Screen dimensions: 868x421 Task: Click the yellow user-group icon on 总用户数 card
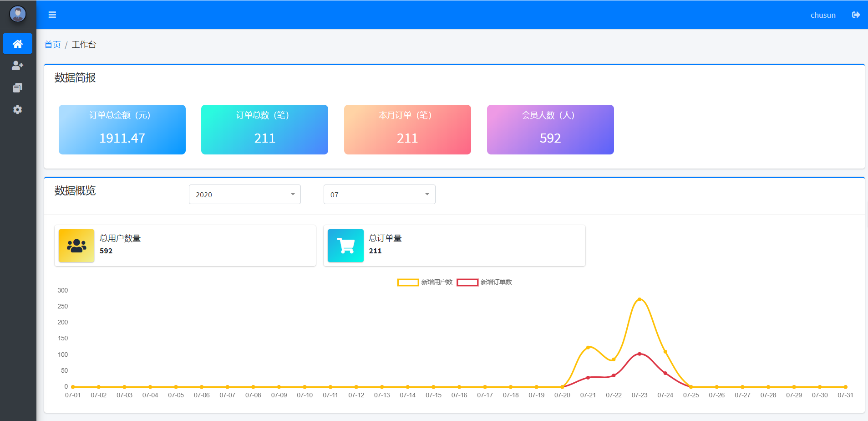click(x=76, y=246)
